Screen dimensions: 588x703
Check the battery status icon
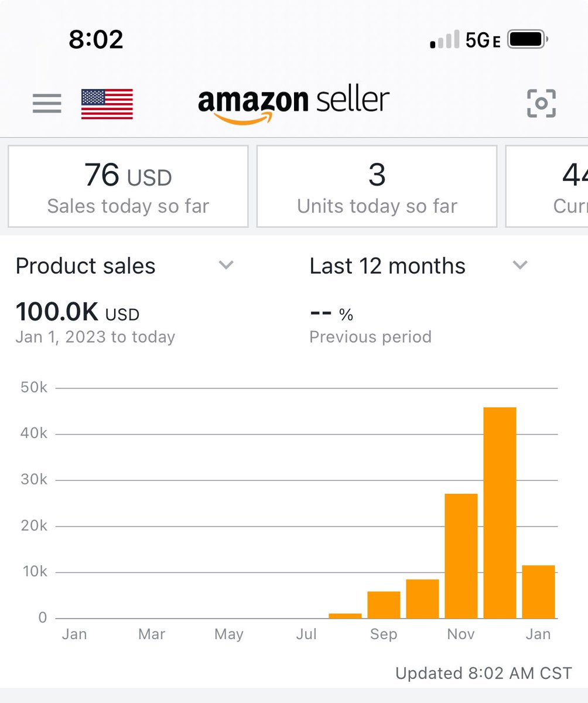pyautogui.click(x=528, y=40)
